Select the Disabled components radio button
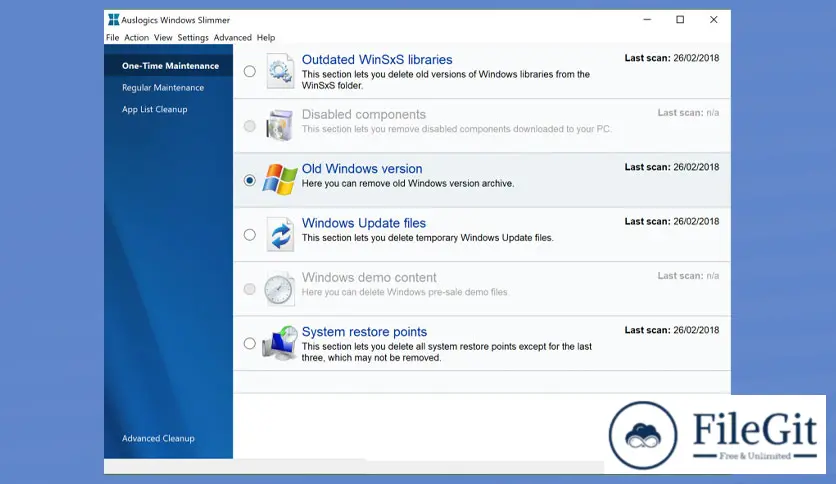 coord(250,126)
